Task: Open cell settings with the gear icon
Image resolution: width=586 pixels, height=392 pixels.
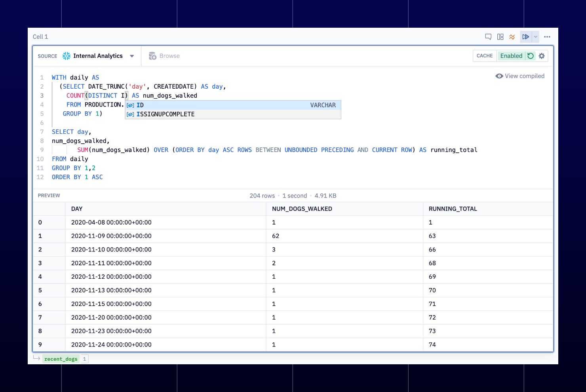Action: [542, 56]
